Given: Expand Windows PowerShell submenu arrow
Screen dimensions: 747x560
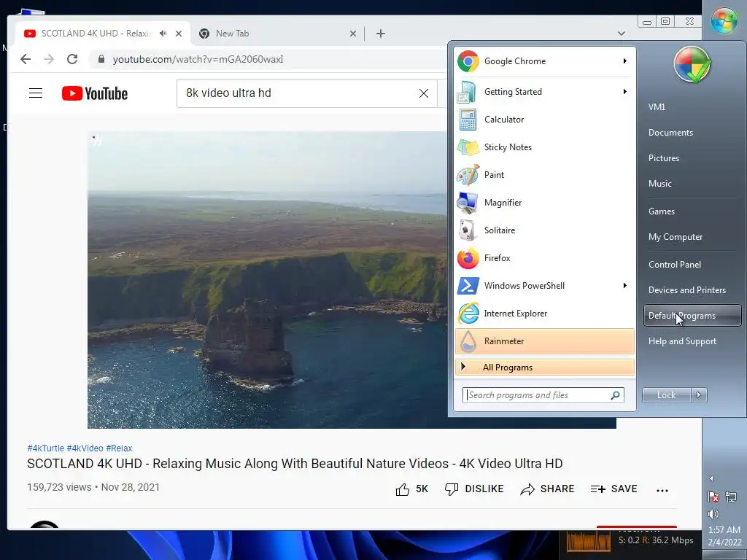Looking at the screenshot, I should 624,286.
